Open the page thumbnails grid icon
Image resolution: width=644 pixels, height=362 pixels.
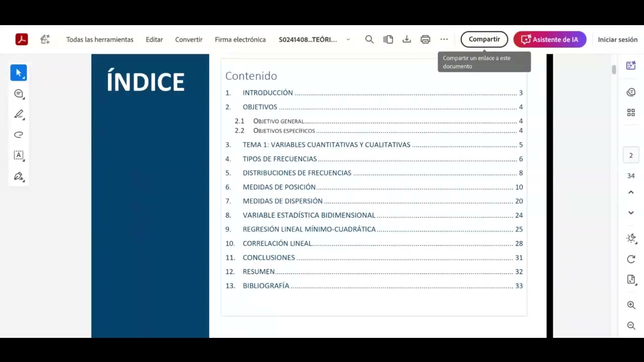[x=631, y=113]
